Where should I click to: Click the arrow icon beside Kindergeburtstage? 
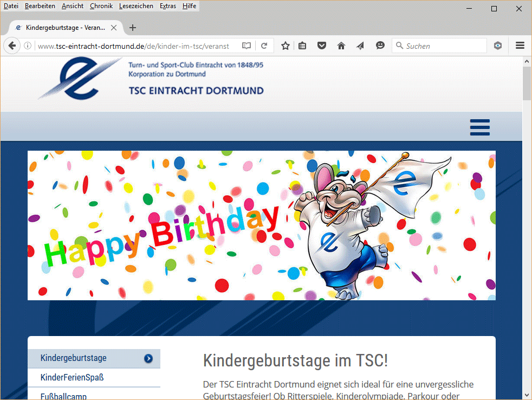pyautogui.click(x=148, y=358)
